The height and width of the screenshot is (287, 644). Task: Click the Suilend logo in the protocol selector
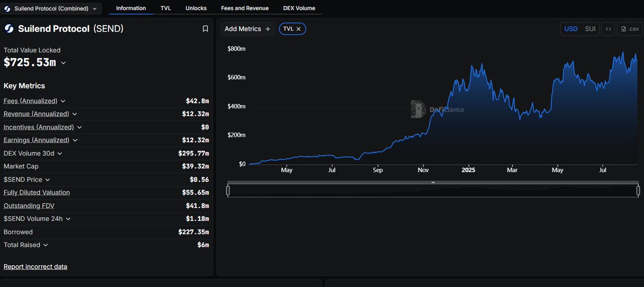coord(8,9)
